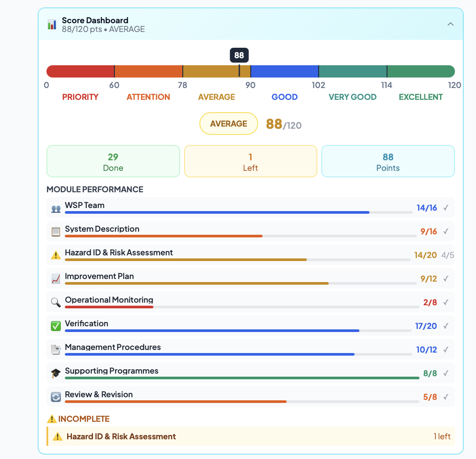Screen dimensions: 476x459
Task: Click the AVERAGE label under score bar
Action: click(217, 97)
